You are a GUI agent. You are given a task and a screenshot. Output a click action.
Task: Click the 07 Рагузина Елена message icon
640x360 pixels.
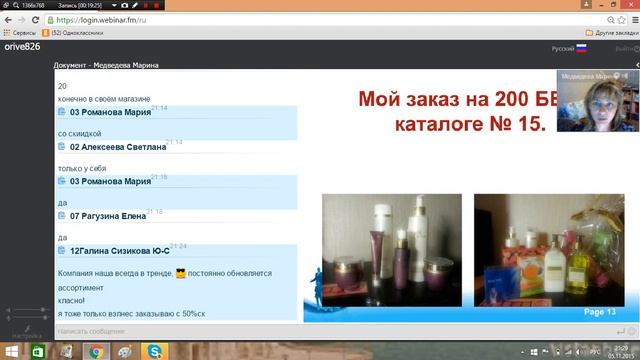(62, 215)
